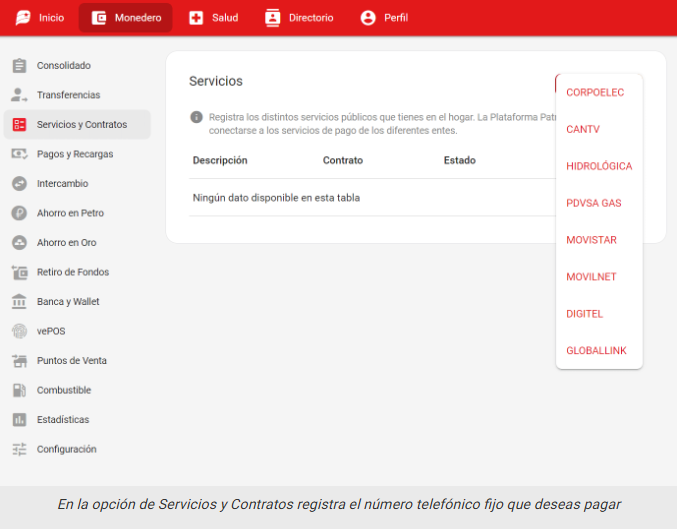Viewport: 677px width, 529px height.
Task: Sort by the Estado column header
Action: pos(459,160)
